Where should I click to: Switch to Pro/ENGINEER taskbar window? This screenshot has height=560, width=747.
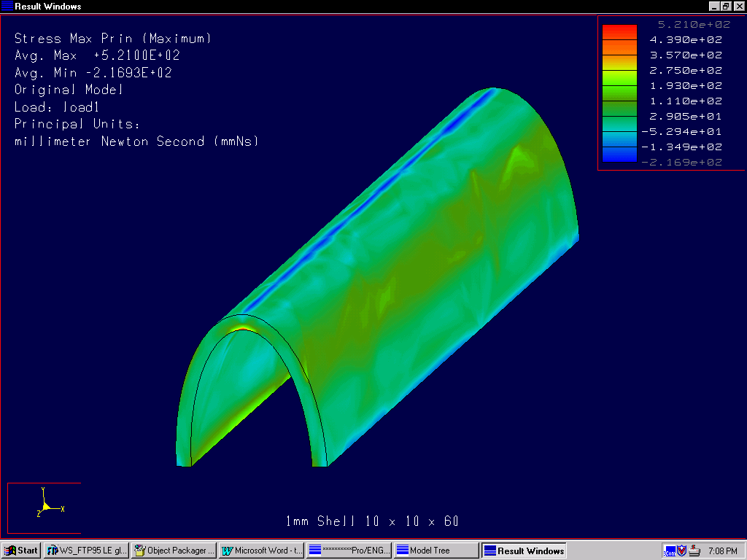pos(349,551)
